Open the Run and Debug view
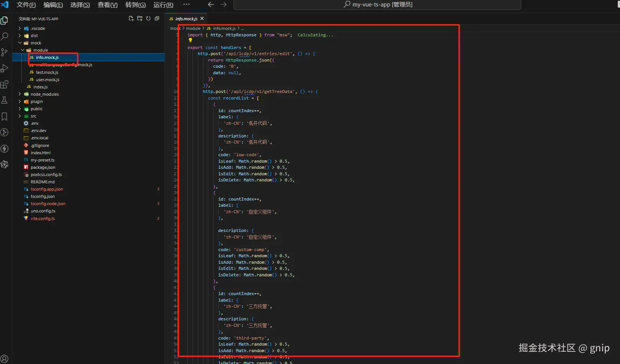The width and height of the screenshot is (620, 364). (x=5, y=69)
